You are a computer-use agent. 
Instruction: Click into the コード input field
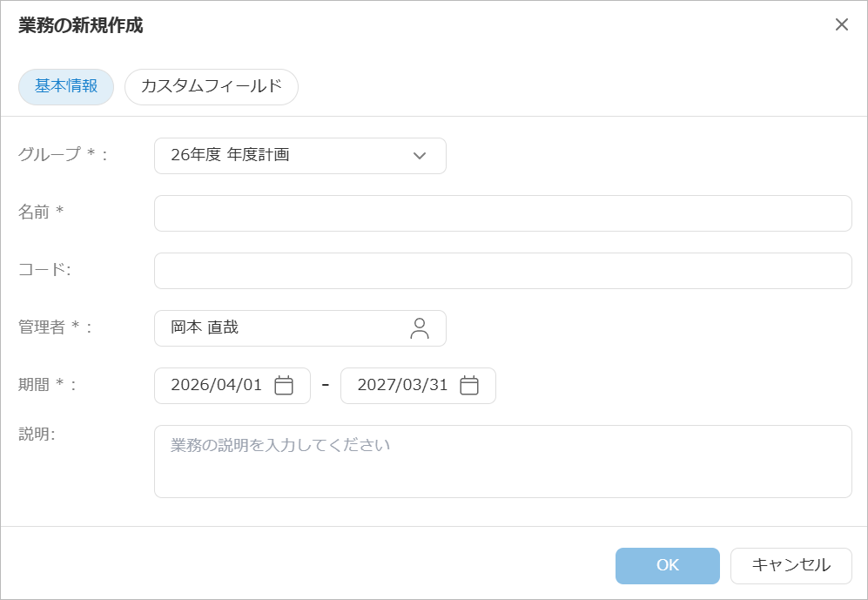pos(502,271)
